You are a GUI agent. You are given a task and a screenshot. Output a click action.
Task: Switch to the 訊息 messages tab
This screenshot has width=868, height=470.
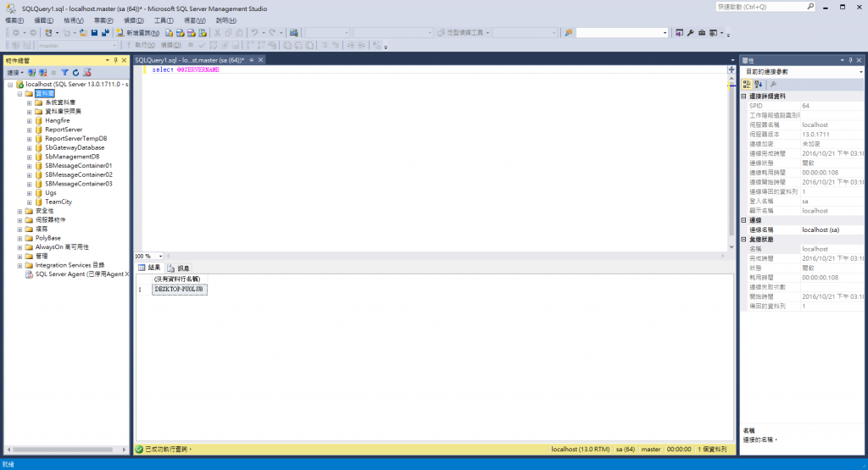pos(178,268)
